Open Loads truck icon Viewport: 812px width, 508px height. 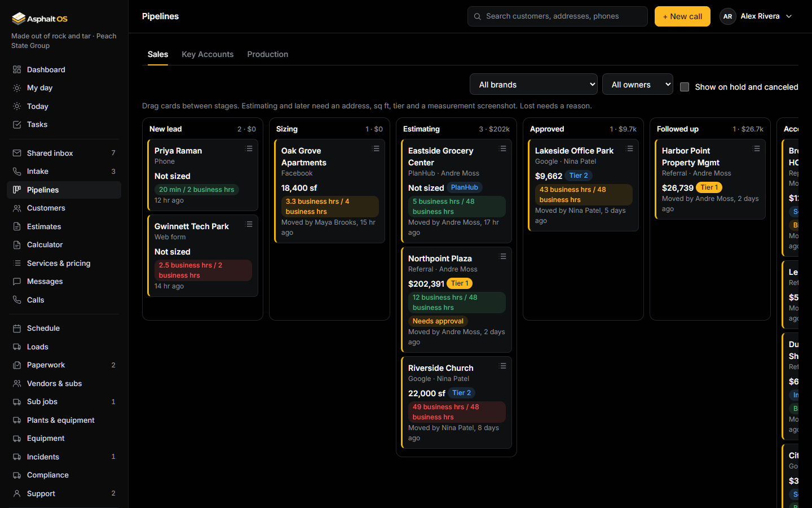tap(17, 347)
